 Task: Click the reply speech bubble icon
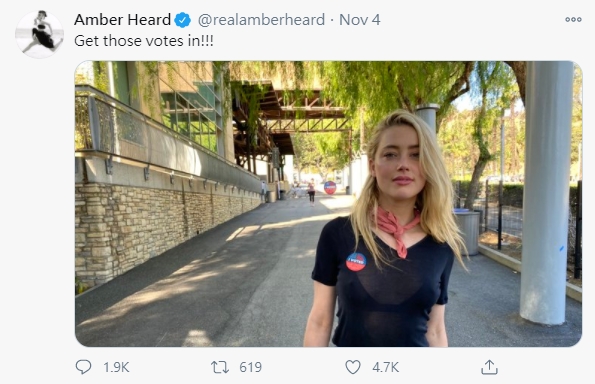[83, 367]
